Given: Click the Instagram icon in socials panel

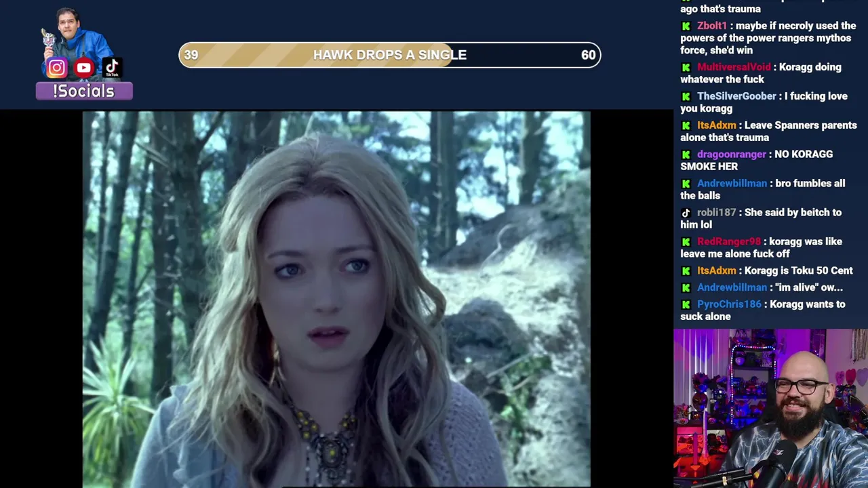Looking at the screenshot, I should (57, 68).
